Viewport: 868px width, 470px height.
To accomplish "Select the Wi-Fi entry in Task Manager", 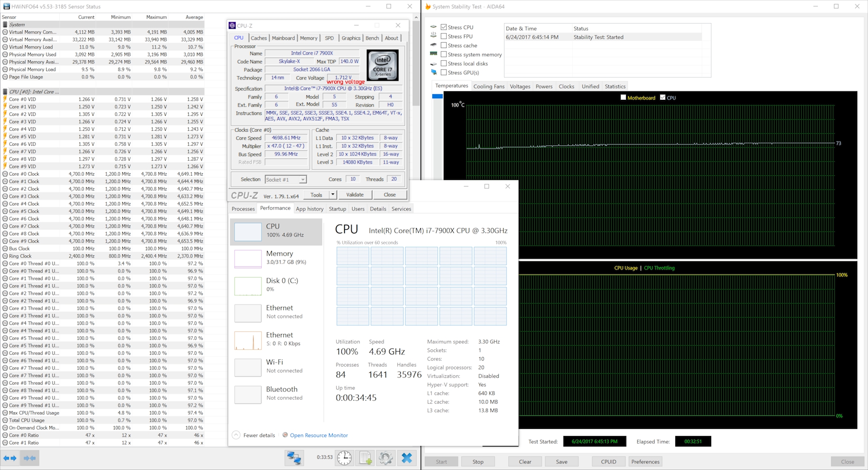I will point(276,368).
